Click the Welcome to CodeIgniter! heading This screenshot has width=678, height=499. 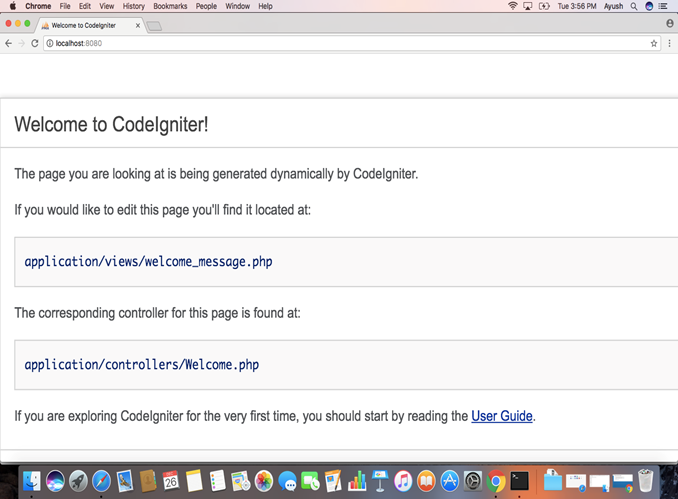[111, 125]
